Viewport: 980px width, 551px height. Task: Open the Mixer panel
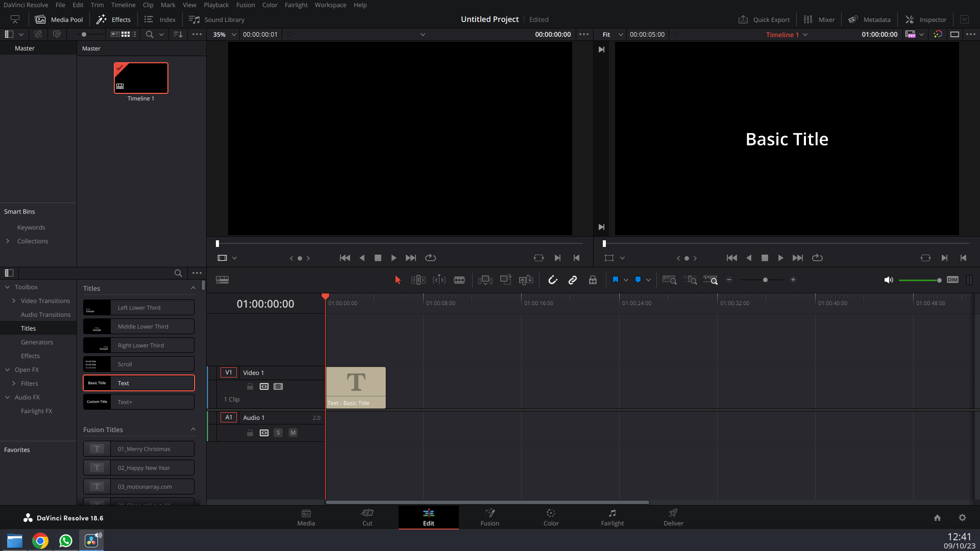pyautogui.click(x=819, y=19)
